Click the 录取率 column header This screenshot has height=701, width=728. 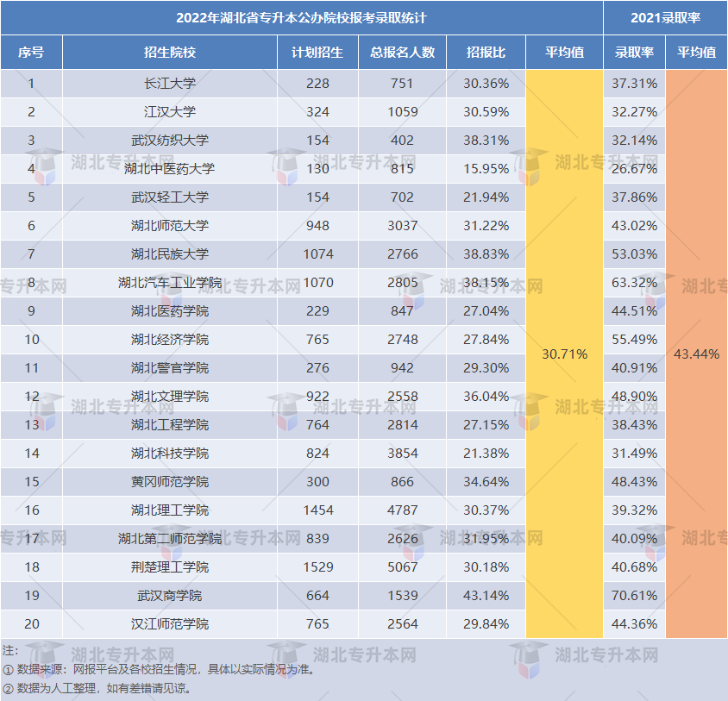click(x=634, y=52)
